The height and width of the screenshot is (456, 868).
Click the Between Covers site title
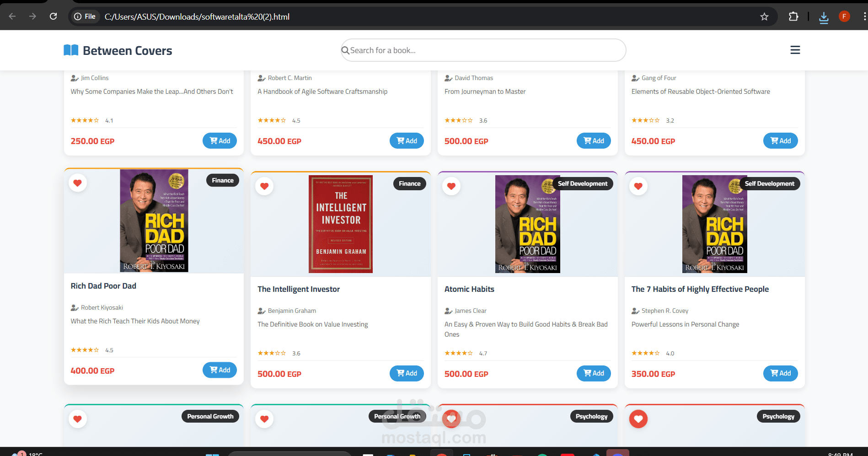coord(128,51)
